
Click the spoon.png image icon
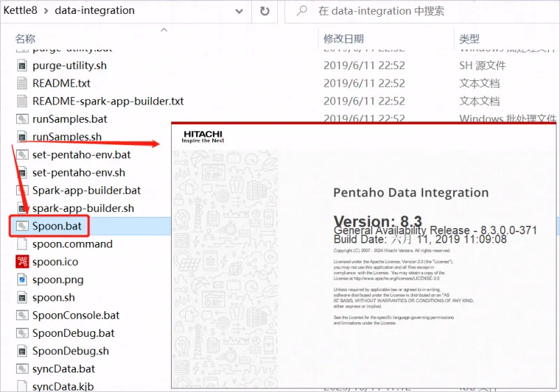(22, 280)
